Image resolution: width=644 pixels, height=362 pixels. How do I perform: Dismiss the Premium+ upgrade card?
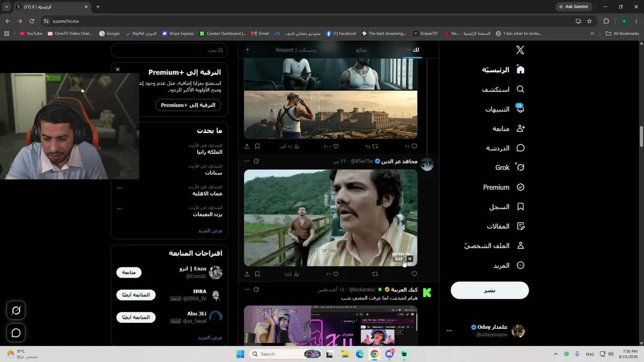118,69
